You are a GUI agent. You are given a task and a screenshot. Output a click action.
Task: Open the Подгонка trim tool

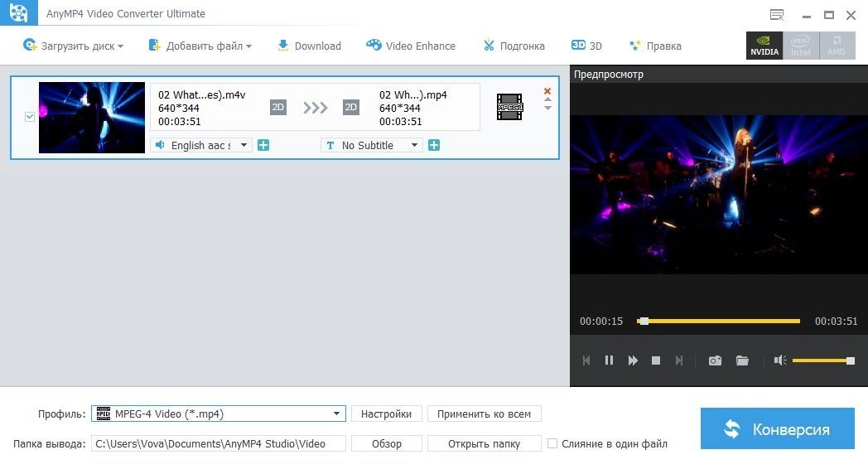click(x=514, y=46)
